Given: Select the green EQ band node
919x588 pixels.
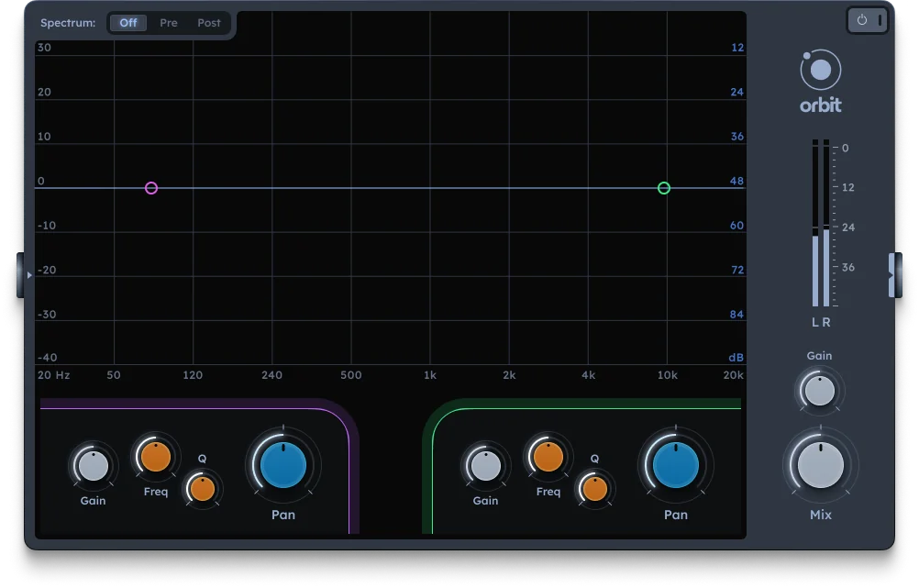Looking at the screenshot, I should pyautogui.click(x=664, y=188).
